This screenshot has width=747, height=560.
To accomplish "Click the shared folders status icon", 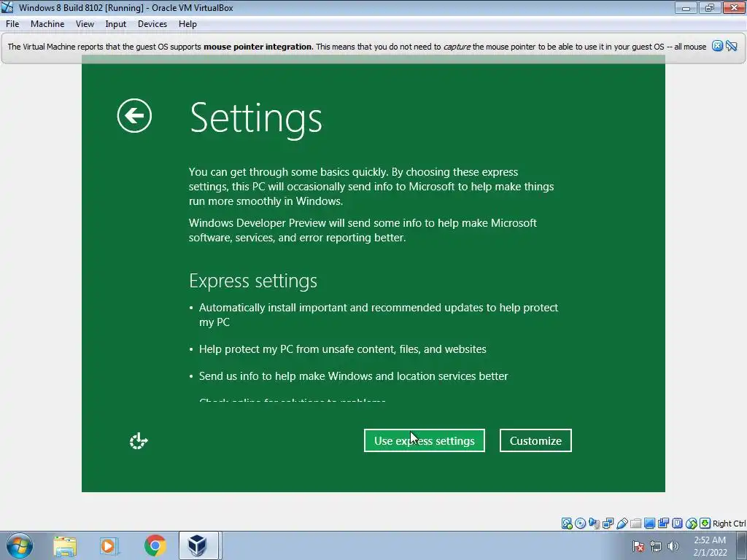I will click(x=635, y=524).
